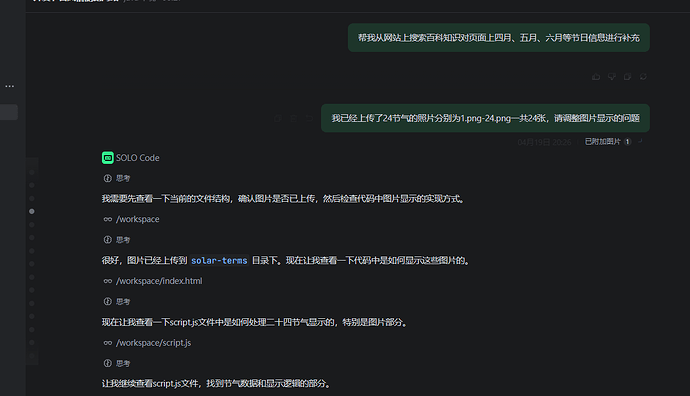Select the highlighted item in left sidebar
This screenshot has width=690, height=396.
(9, 112)
